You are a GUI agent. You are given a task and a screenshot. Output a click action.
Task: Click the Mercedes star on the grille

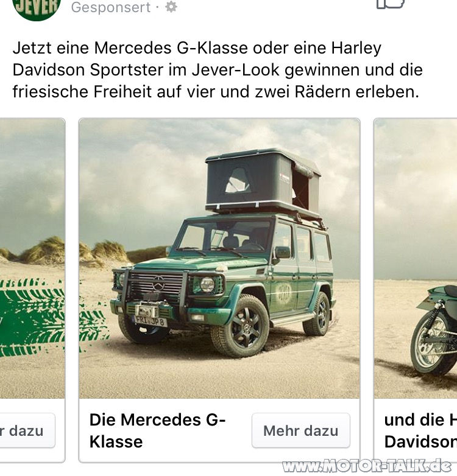click(x=158, y=284)
